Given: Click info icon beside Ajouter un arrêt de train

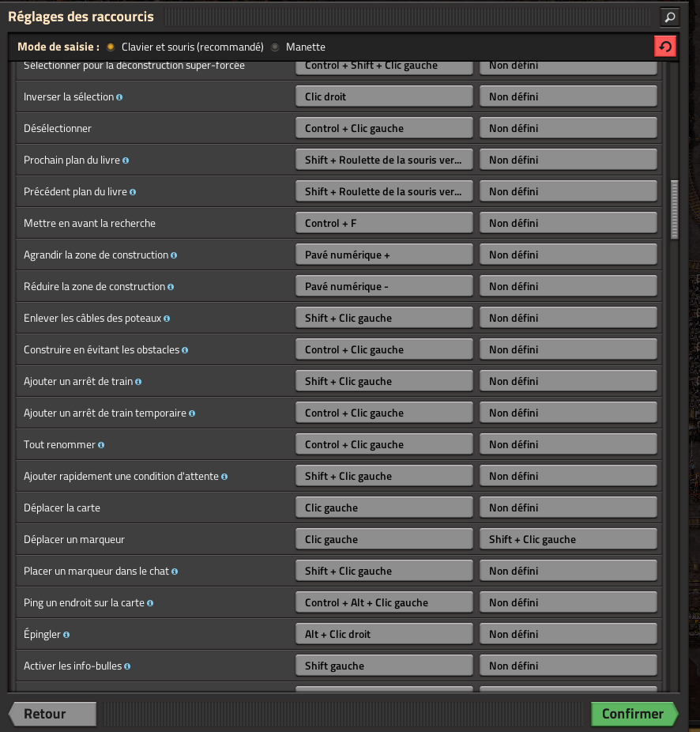Looking at the screenshot, I should 138,382.
